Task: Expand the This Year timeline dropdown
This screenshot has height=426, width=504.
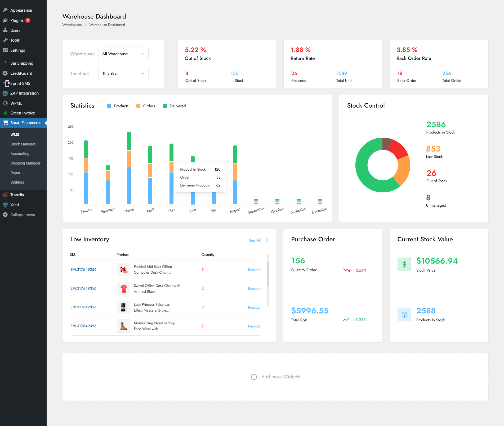Action: 123,73
